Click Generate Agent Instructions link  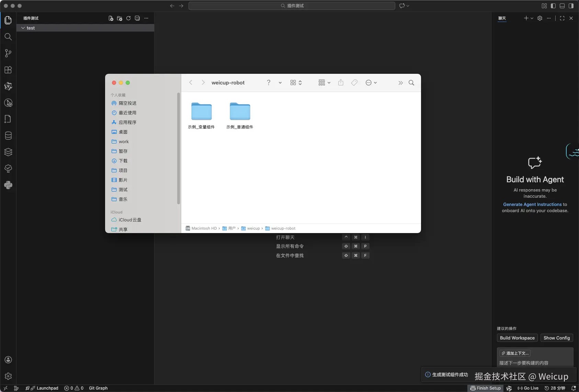tap(532, 204)
